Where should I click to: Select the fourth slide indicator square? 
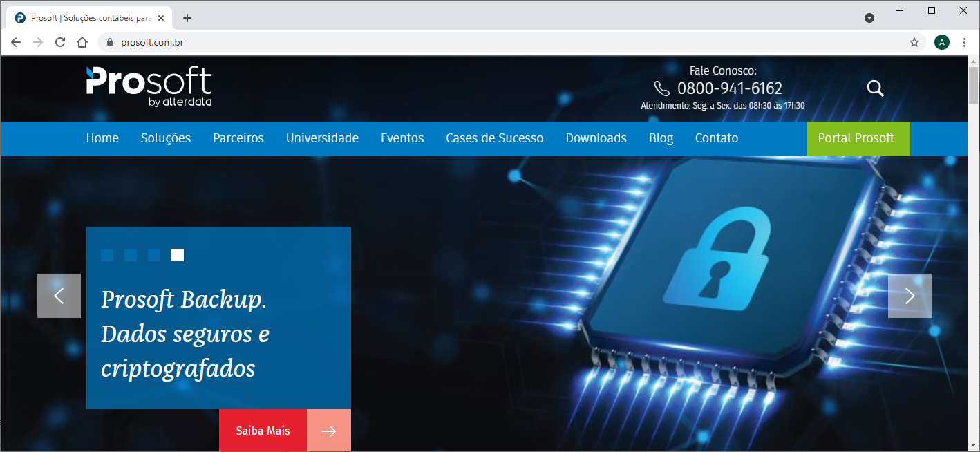tap(178, 255)
